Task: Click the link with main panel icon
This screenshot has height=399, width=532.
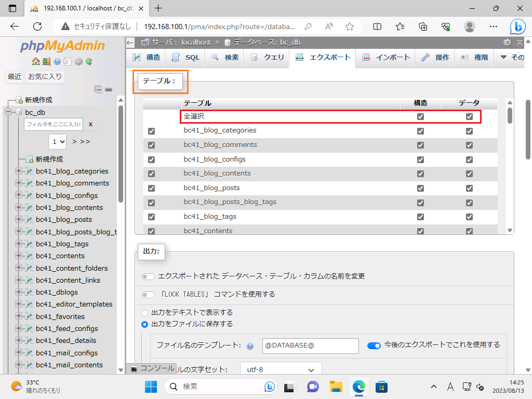Action: pos(109,89)
